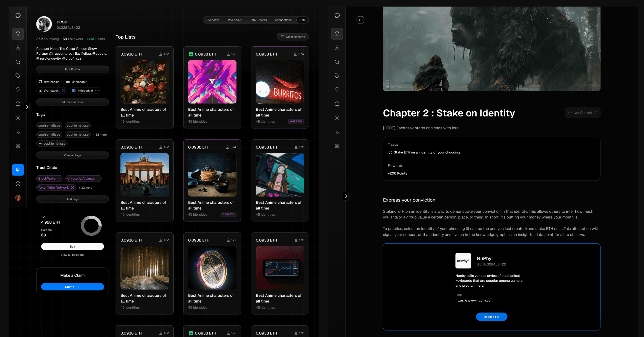Remove TokenTribe Network from Trust Circle

pos(72,187)
